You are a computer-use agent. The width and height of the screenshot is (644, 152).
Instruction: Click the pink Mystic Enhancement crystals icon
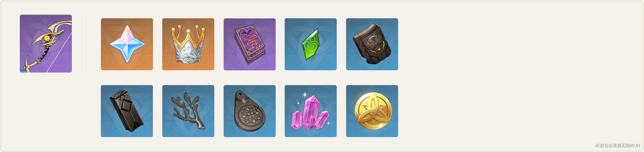[x=311, y=111]
